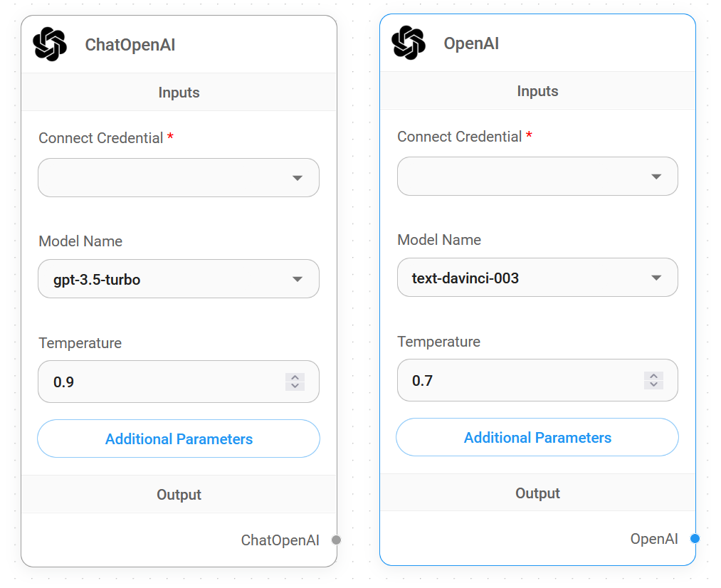Click the stepper arrows on temperature 0.7
This screenshot has height=588, width=721.
point(654,380)
